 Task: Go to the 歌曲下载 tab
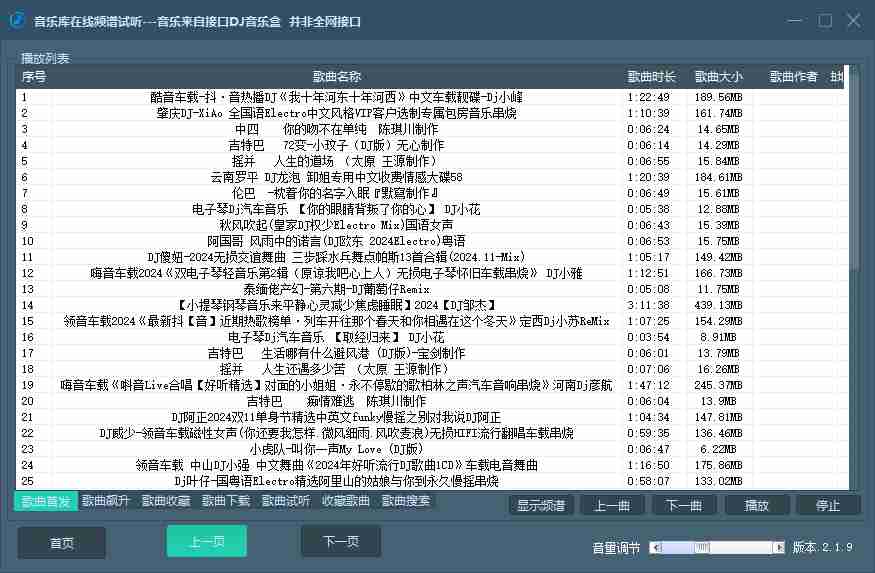[226, 501]
